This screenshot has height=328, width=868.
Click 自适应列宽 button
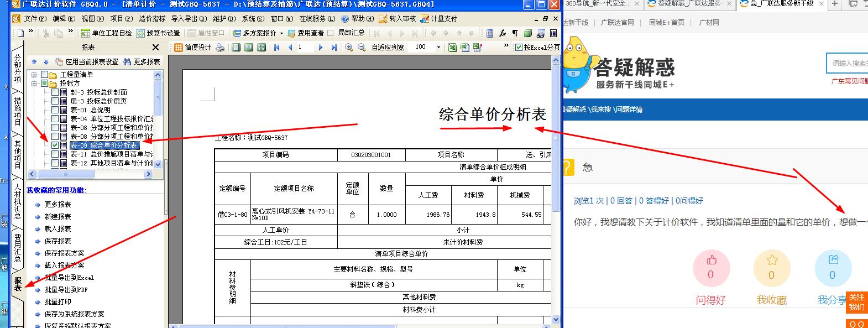[388, 48]
